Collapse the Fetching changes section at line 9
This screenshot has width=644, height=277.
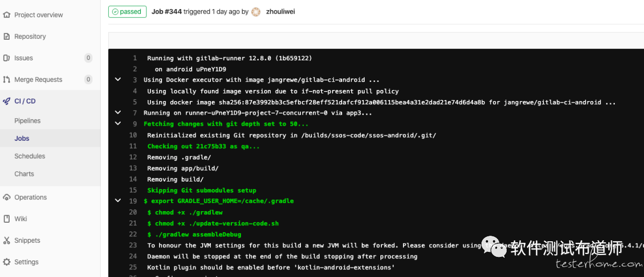118,123
